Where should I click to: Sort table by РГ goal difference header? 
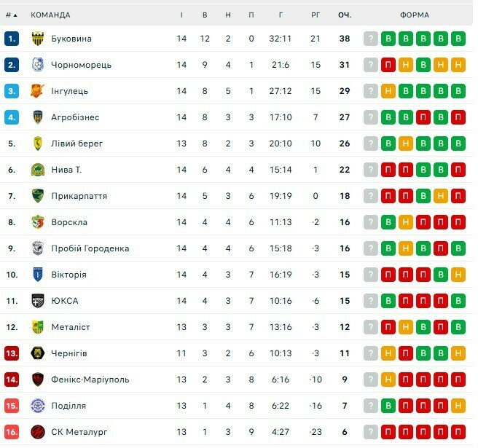(x=316, y=15)
